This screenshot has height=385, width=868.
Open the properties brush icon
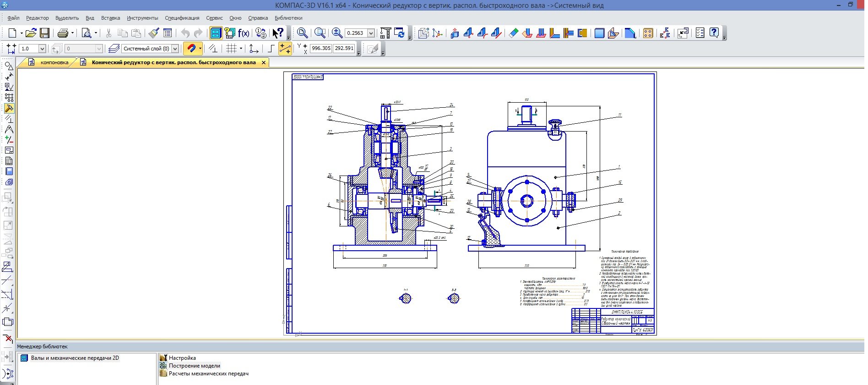[x=154, y=33]
